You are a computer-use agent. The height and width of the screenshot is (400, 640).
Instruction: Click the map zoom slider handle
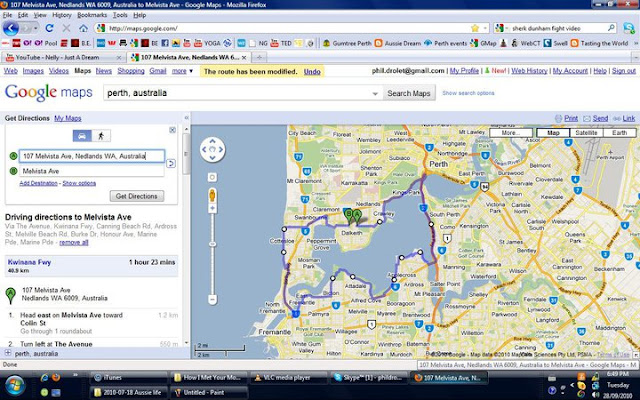click(212, 244)
